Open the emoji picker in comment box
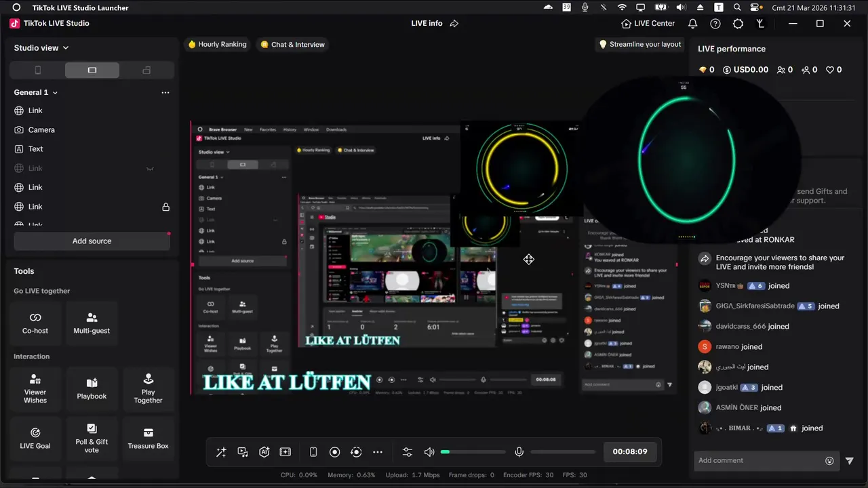 (x=829, y=461)
